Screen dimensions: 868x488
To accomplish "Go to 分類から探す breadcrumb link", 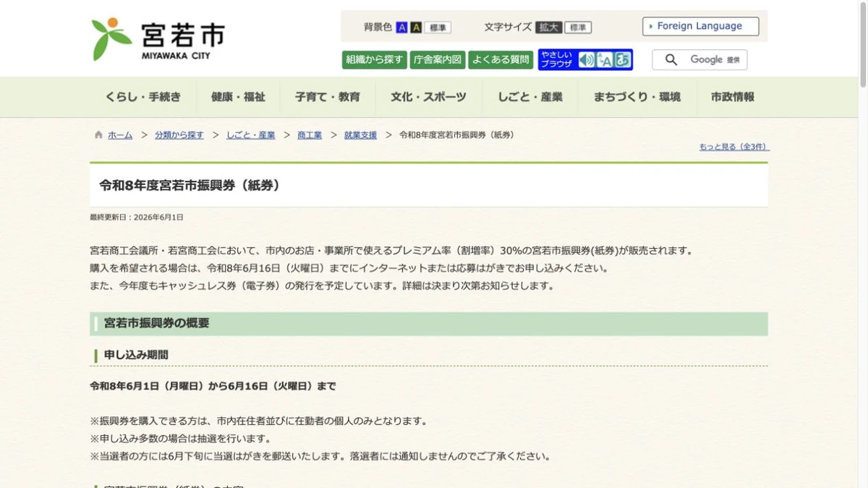I will coord(179,135).
